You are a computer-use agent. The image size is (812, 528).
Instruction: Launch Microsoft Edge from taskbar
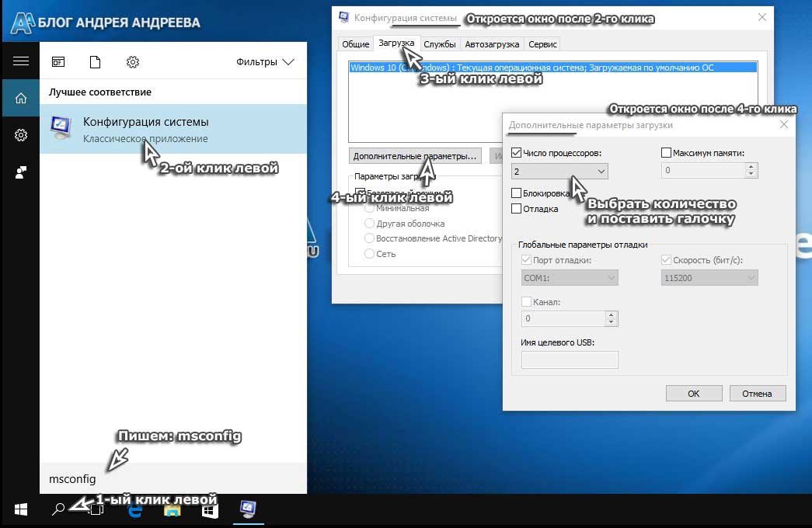pyautogui.click(x=135, y=510)
